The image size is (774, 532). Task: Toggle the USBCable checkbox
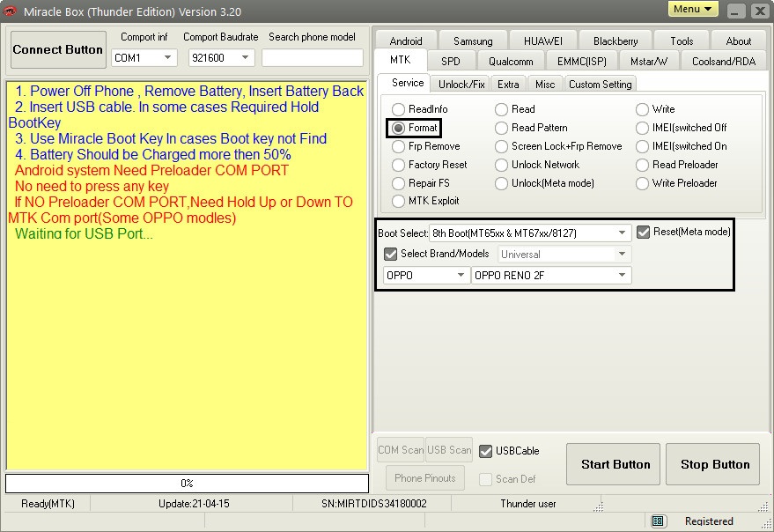[486, 451]
